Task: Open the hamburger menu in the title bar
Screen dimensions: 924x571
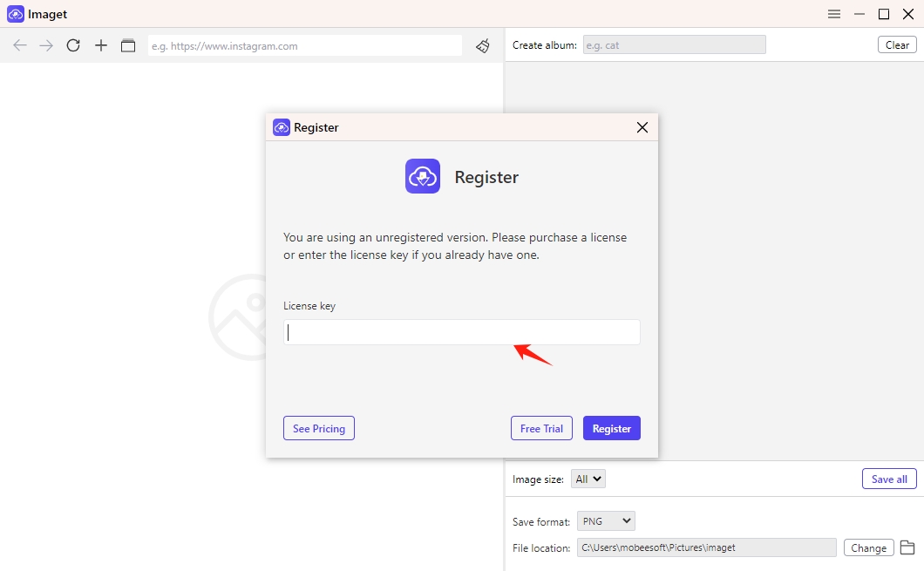Action: click(x=834, y=14)
